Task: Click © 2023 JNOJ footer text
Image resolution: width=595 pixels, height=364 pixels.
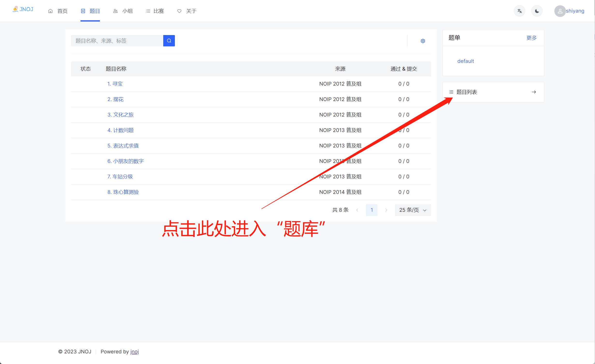Action: (75, 352)
